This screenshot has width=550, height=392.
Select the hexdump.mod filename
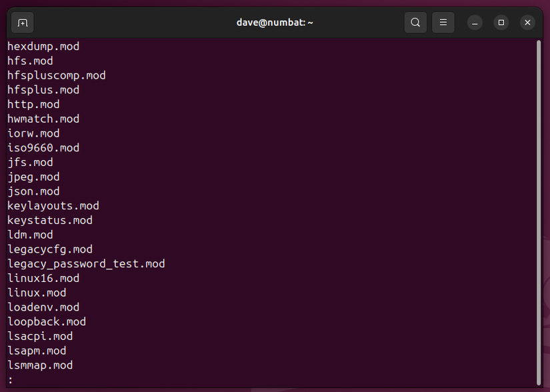[x=43, y=46]
